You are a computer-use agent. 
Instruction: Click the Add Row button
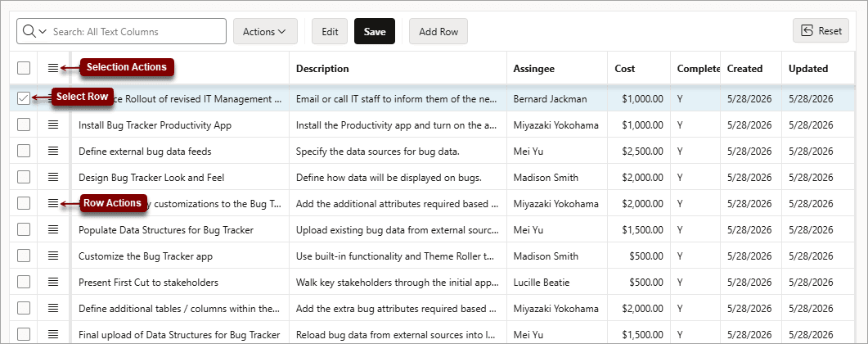tap(438, 32)
